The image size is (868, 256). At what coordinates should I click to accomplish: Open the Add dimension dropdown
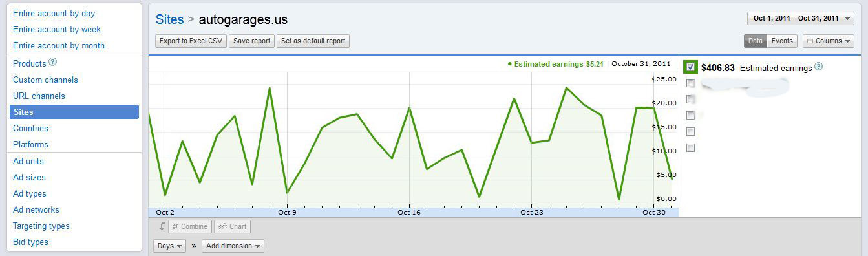click(233, 246)
